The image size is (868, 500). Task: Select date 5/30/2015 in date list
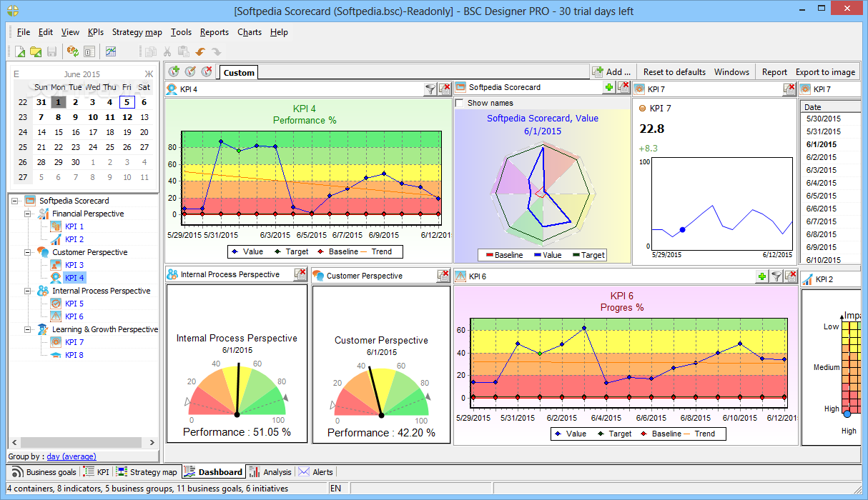point(831,119)
